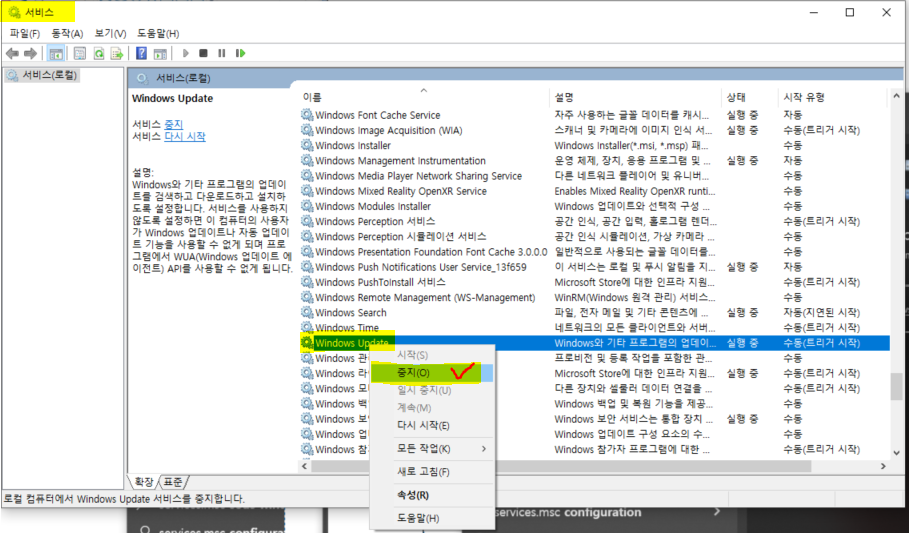Viewport: 909px width, 533px height.
Task: Switch to the 표준 tab
Action: [x=173, y=482]
